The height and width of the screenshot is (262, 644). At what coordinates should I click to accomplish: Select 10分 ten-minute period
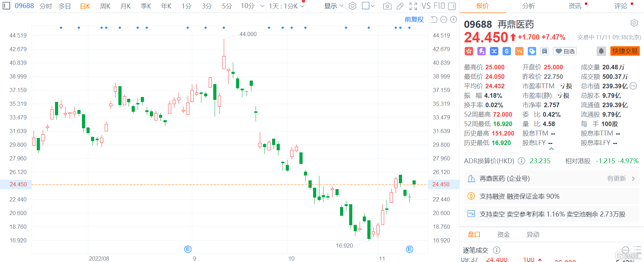coord(248,6)
